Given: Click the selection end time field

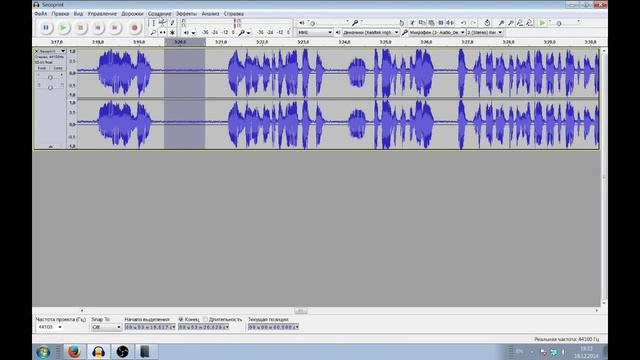Looking at the screenshot, I should pyautogui.click(x=203, y=327).
